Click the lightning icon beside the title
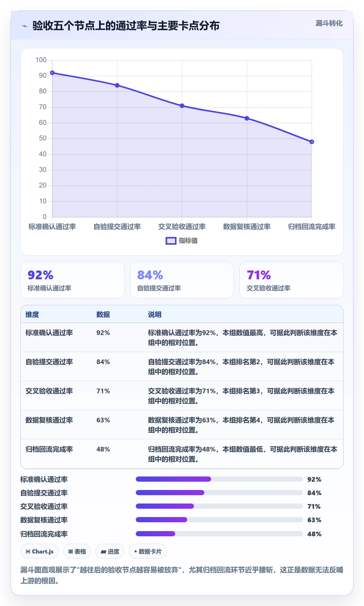This screenshot has height=606, width=364. (x=25, y=26)
